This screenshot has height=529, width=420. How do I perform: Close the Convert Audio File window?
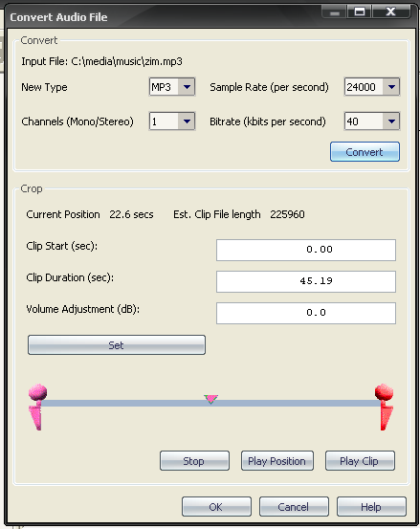390,12
